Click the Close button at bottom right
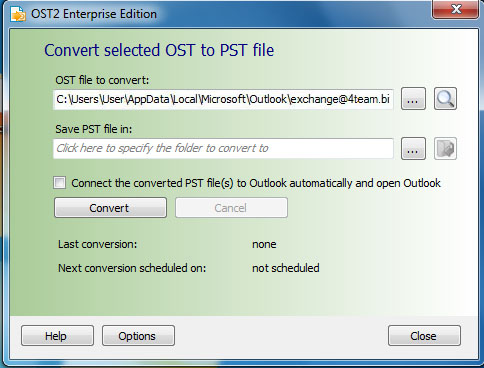The image size is (484, 368). pos(424,336)
